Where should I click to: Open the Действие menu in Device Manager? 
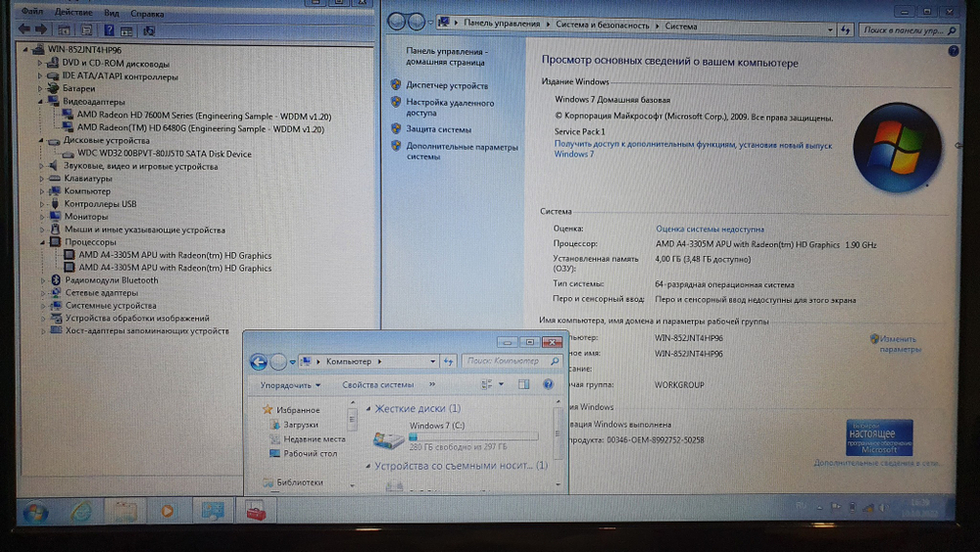tap(73, 12)
